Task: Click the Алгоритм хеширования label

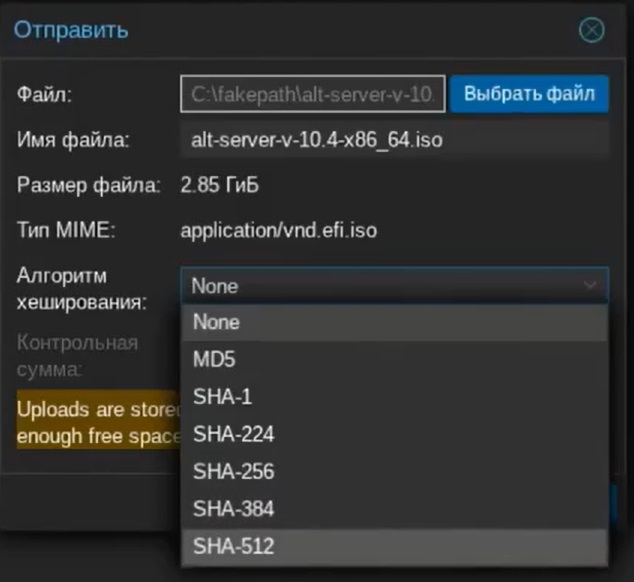Action: click(x=80, y=287)
